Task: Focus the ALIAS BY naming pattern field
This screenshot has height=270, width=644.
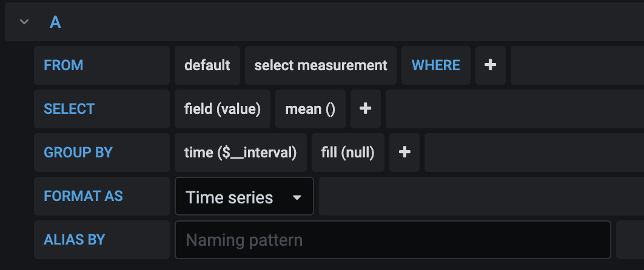Action: (x=392, y=240)
